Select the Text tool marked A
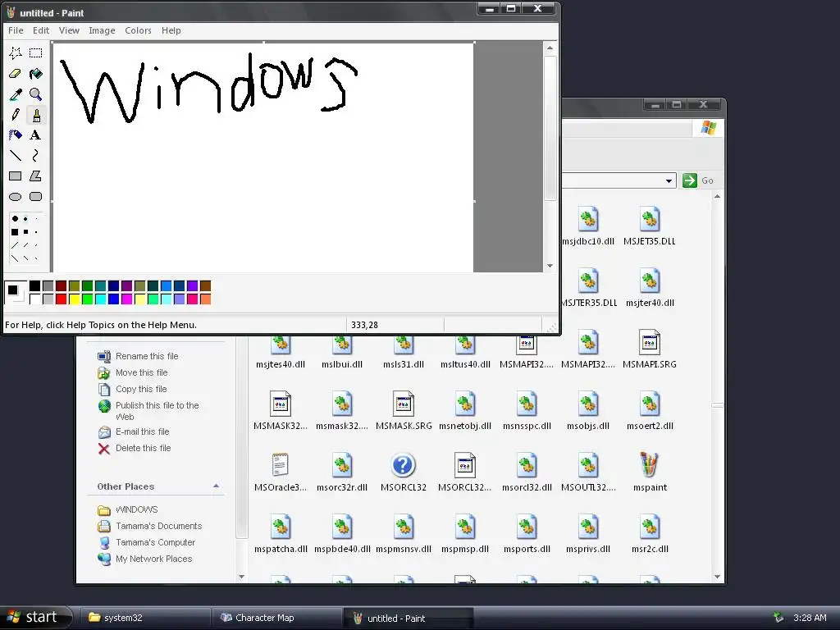Viewport: 840px width, 630px height. (36, 135)
